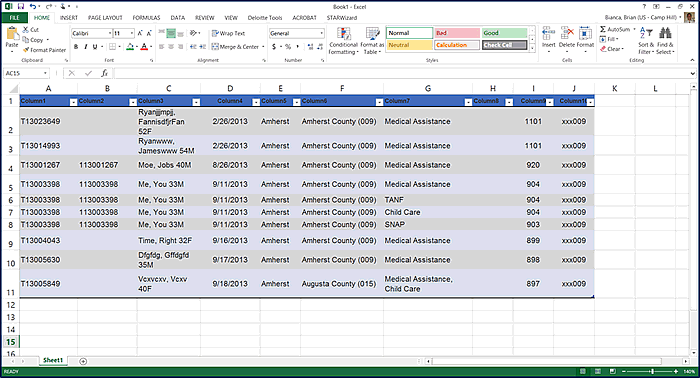This screenshot has width=700, height=378.
Task: Click the Help question mark icon
Action: coord(644,7)
